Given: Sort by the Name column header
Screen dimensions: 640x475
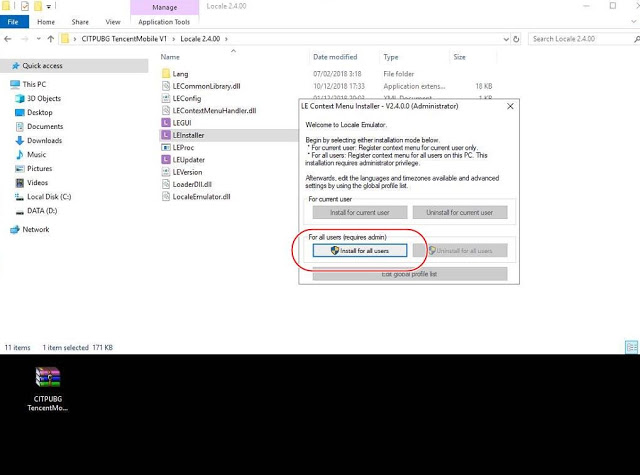Looking at the screenshot, I should 170,57.
